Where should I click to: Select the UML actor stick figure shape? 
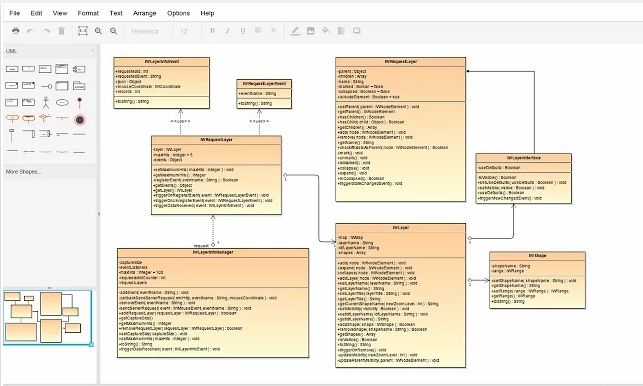46,103
